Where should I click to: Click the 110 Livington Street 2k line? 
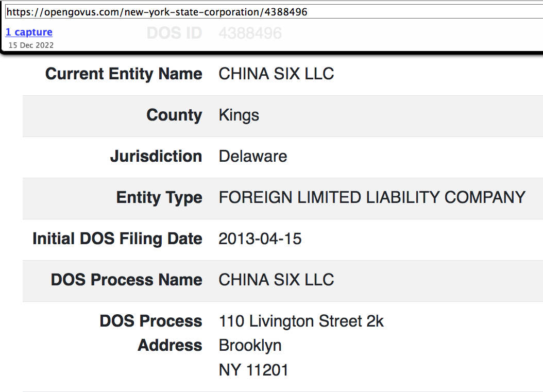pos(301,321)
